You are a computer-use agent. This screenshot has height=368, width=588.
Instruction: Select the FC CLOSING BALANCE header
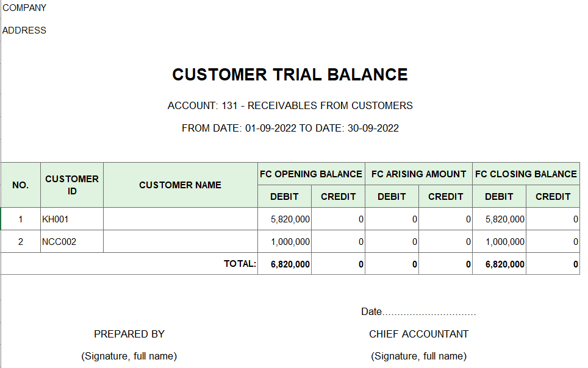point(526,174)
